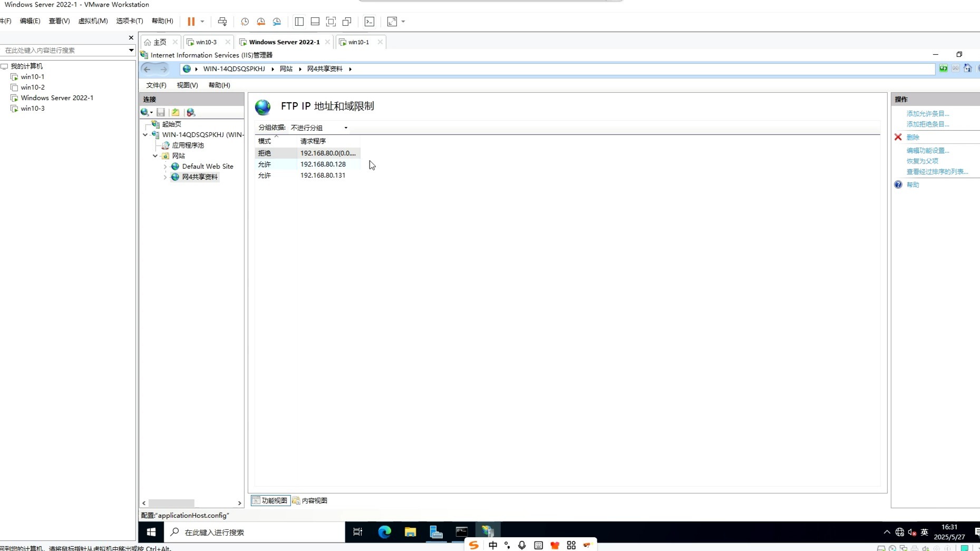980x551 pixels.
Task: Click the stretch guest display icon
Action: pos(392,22)
